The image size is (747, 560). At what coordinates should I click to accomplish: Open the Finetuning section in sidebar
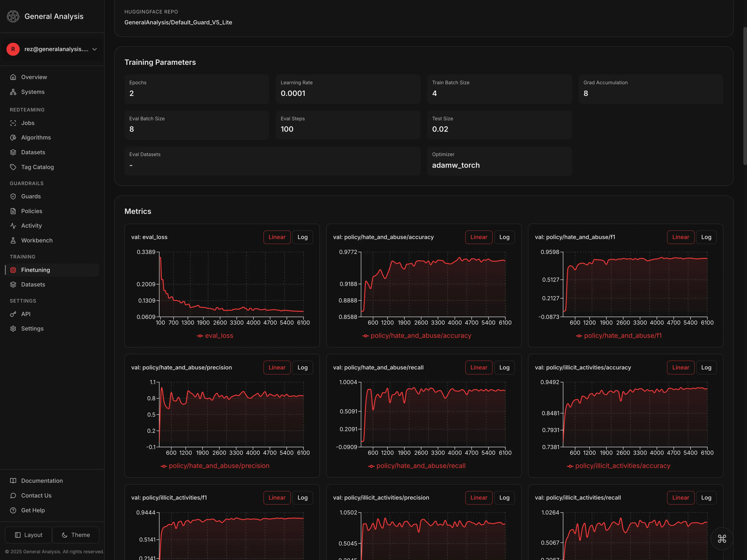(x=35, y=270)
